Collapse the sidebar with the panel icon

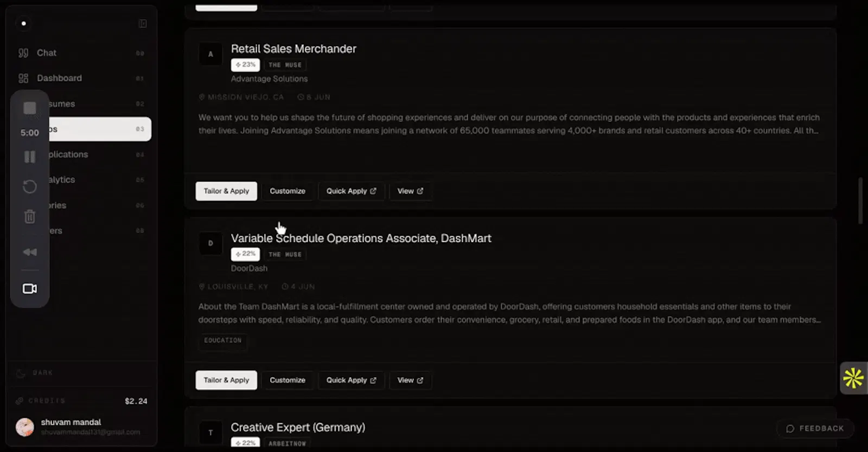pyautogui.click(x=143, y=23)
